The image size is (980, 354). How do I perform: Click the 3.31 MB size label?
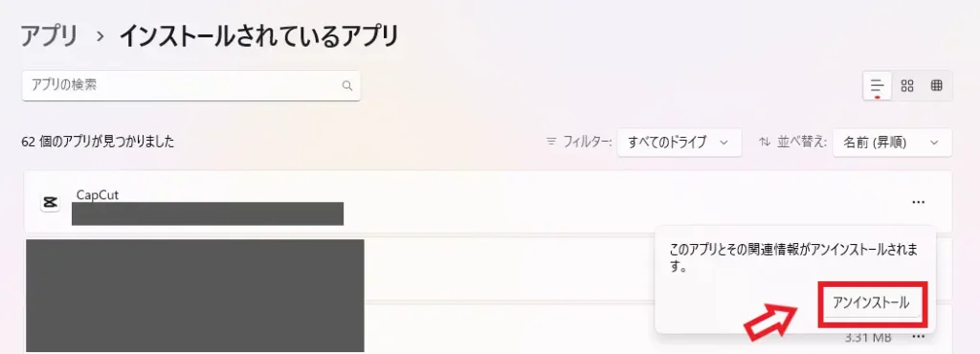coord(867,338)
